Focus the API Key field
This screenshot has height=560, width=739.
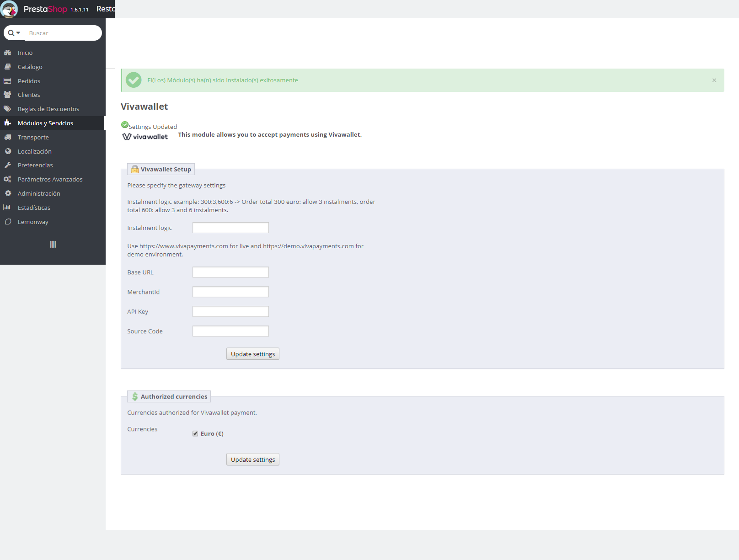click(x=230, y=311)
